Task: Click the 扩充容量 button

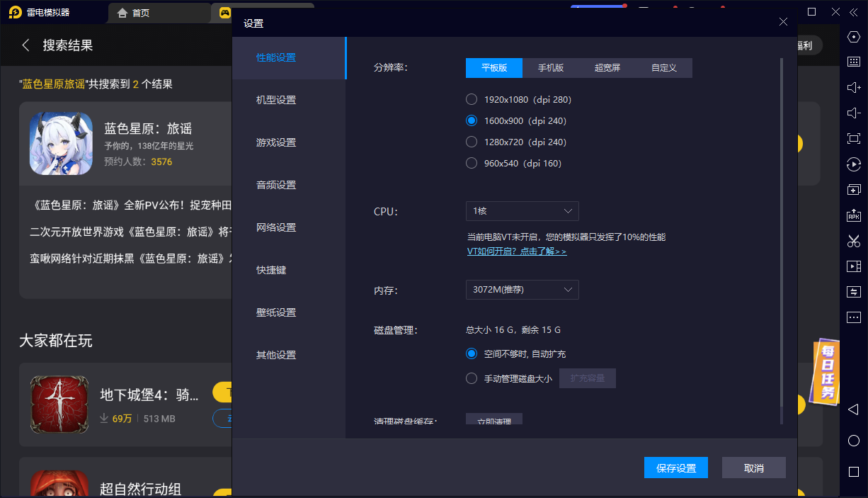Action: coord(588,378)
